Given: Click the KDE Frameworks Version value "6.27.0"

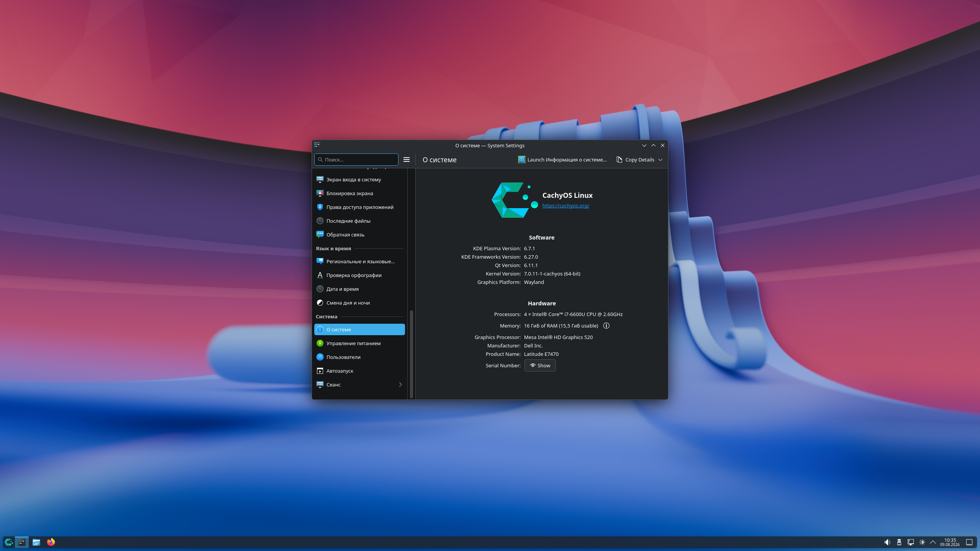Looking at the screenshot, I should tap(531, 257).
